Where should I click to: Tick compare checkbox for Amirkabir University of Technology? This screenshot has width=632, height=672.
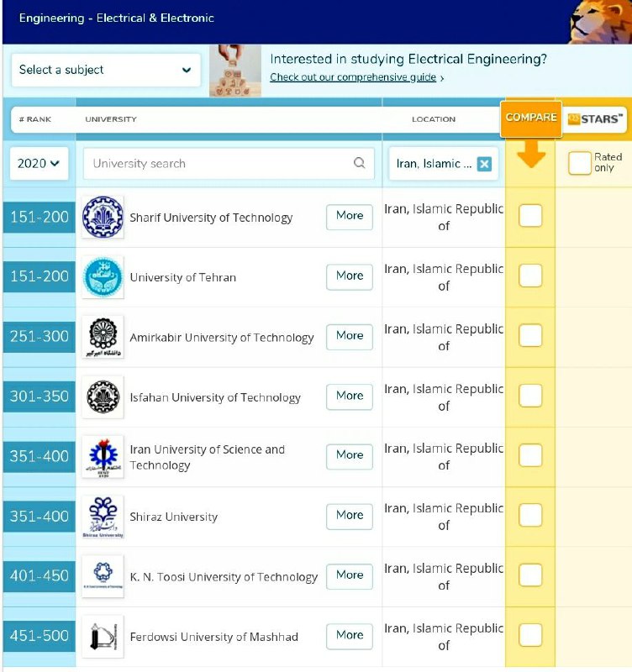(530, 335)
